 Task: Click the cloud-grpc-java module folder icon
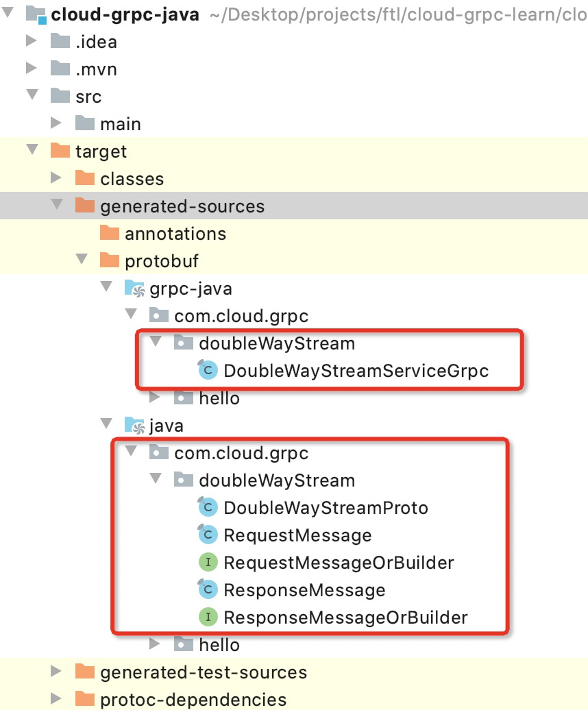pyautogui.click(x=36, y=14)
